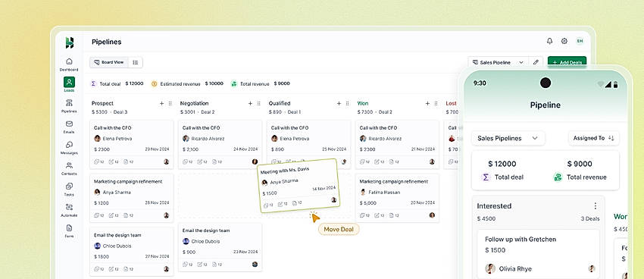Viewport: 644px width, 279px height.
Task: Click Elena Petrova avatar in Qualified card
Action: click(274, 139)
